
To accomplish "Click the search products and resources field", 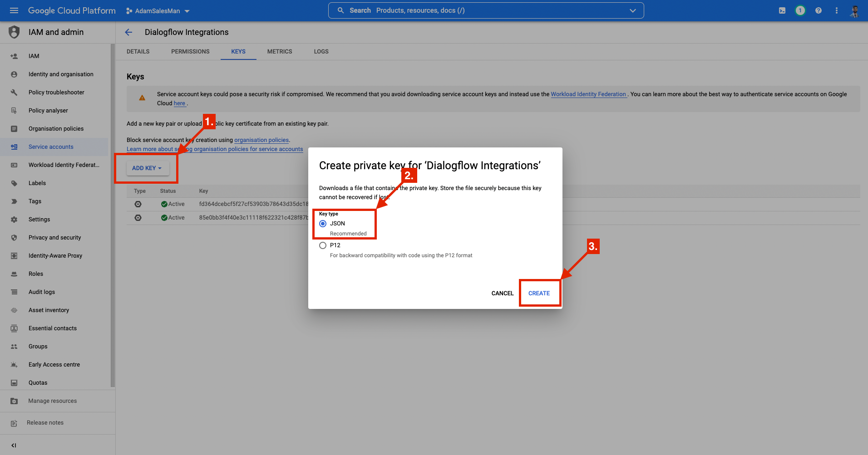I will (x=486, y=10).
